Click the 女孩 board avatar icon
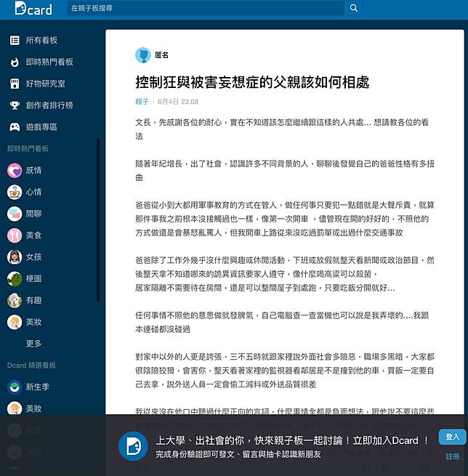The image size is (468, 476). (x=15, y=257)
